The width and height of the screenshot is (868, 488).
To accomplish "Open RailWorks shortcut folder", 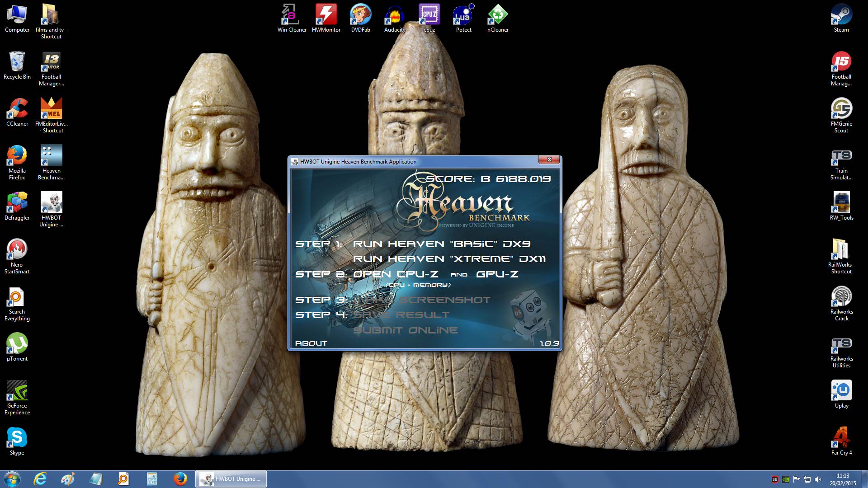I will click(841, 256).
